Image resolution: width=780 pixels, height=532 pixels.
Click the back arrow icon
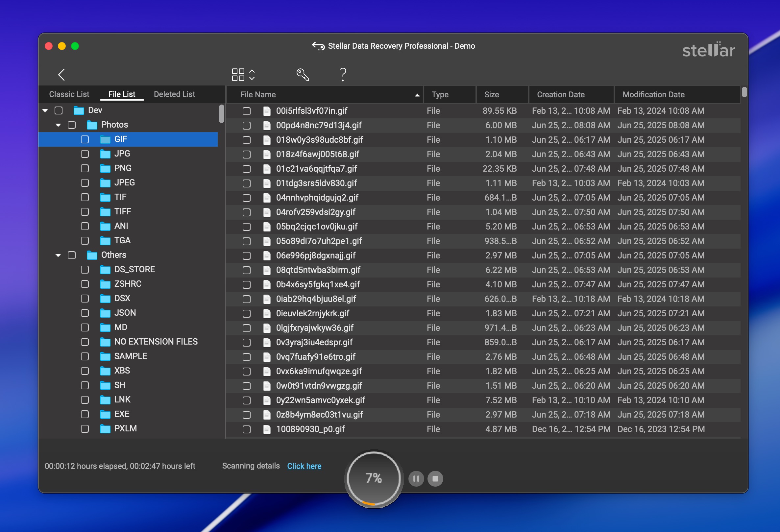[61, 75]
